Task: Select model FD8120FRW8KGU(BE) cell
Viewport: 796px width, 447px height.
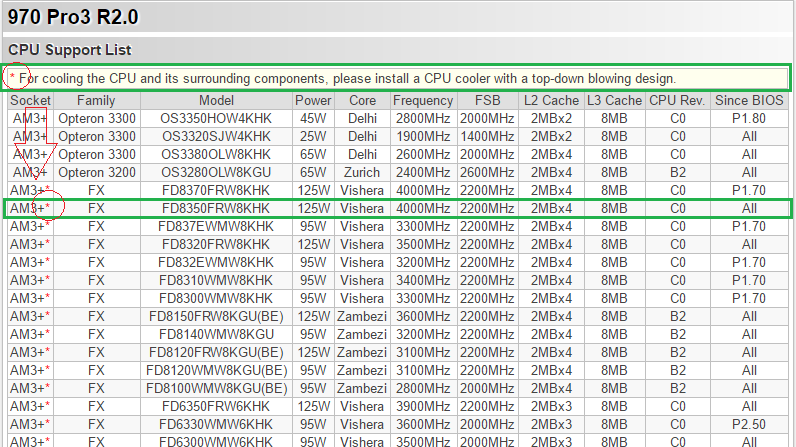Action: (216, 352)
